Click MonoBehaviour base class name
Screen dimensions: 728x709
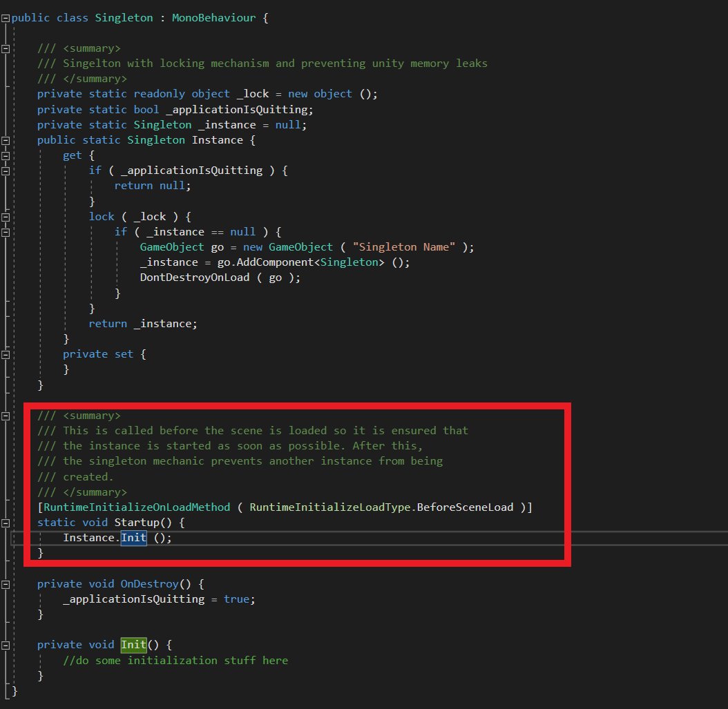(x=213, y=18)
